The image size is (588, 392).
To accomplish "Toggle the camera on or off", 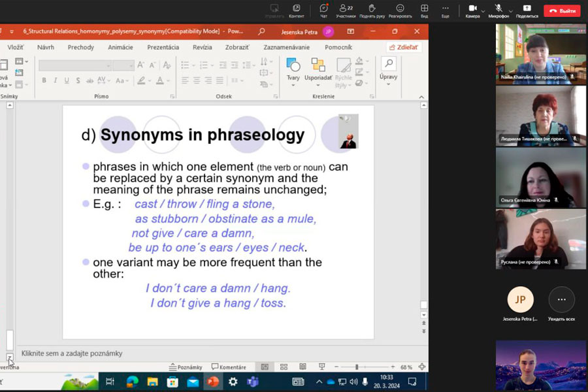I will [472, 8].
